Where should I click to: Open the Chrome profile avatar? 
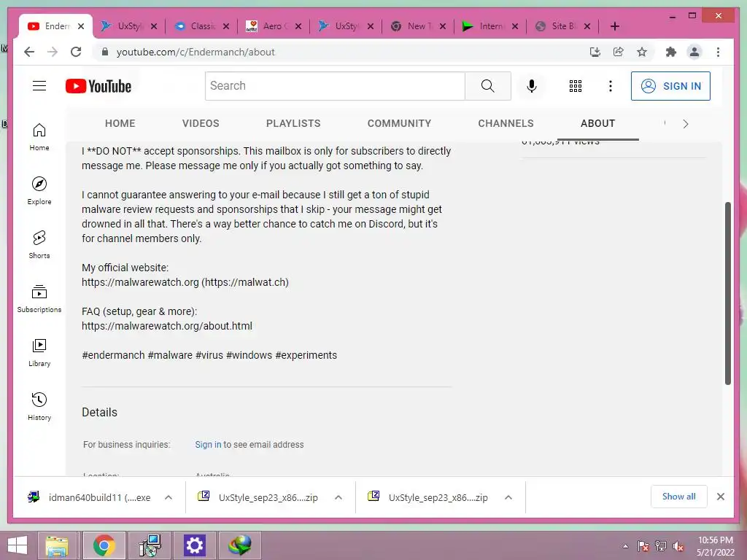[694, 52]
